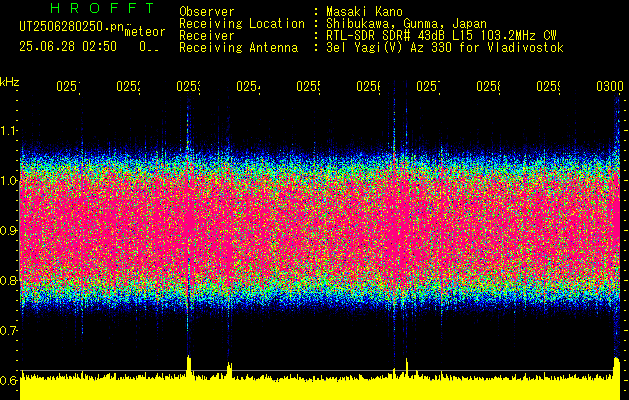The width and height of the screenshot is (629, 400).
Task: Click the observer name Masaki Kano
Action: pyautogui.click(x=364, y=12)
